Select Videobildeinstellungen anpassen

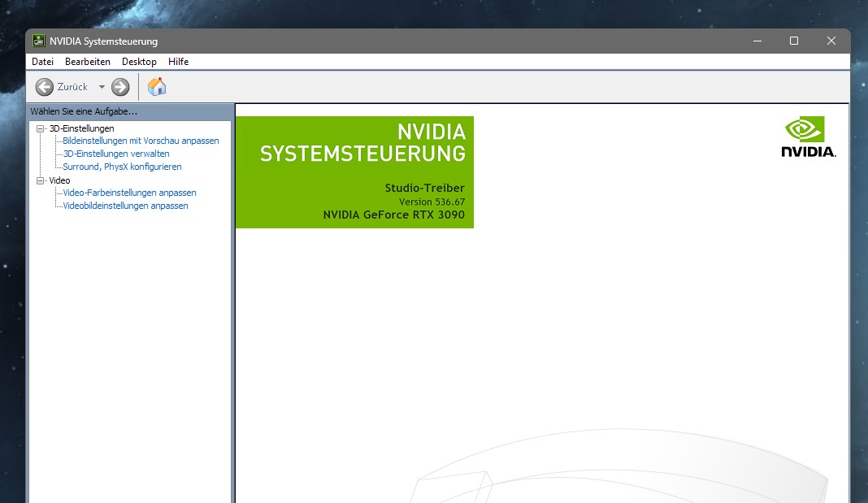[x=125, y=206]
